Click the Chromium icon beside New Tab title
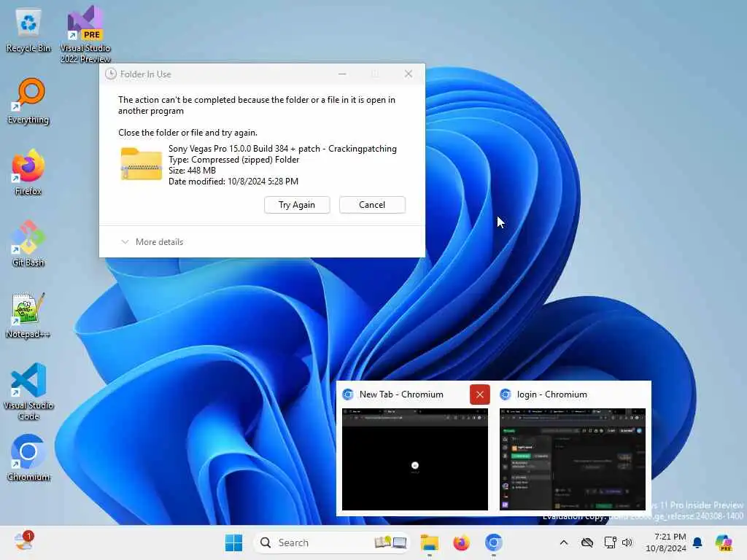 point(348,394)
